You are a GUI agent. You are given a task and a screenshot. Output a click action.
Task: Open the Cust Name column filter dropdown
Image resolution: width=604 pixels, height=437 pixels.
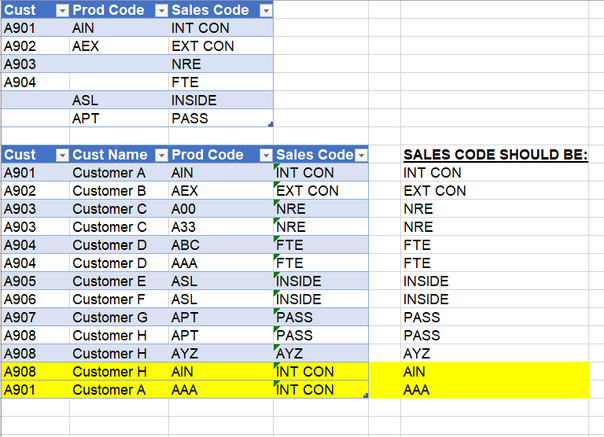162,155
